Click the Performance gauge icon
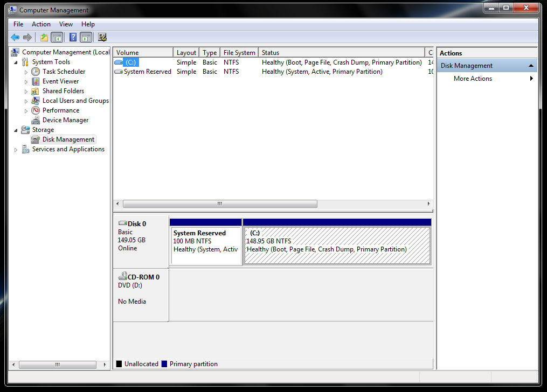547x392 pixels. (x=36, y=110)
